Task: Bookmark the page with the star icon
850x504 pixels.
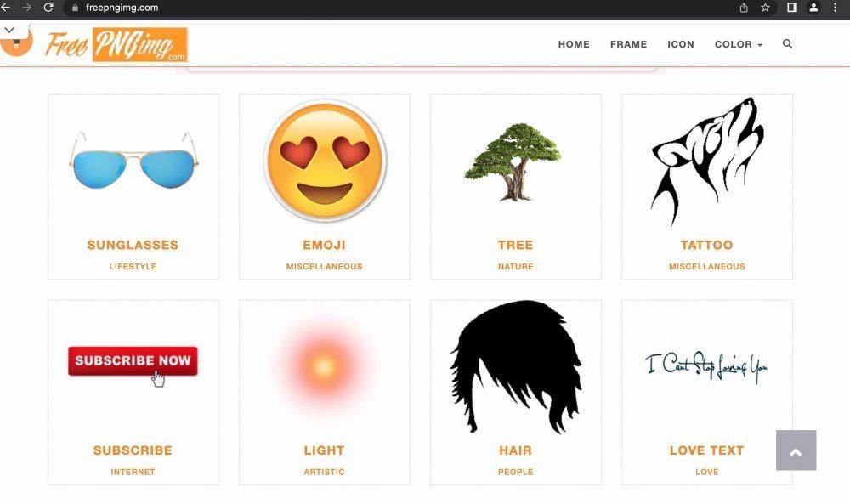Action: 765,8
